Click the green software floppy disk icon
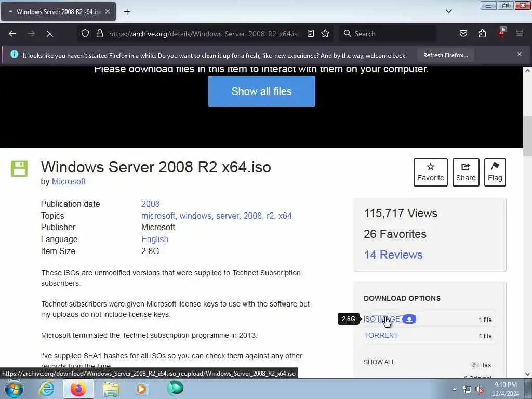This screenshot has width=532, height=399. coord(19,168)
